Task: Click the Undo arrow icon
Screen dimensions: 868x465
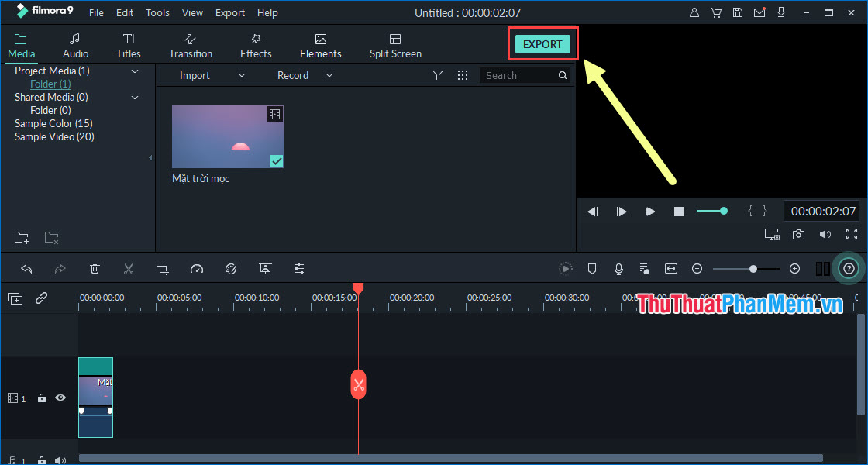Action: tap(26, 268)
